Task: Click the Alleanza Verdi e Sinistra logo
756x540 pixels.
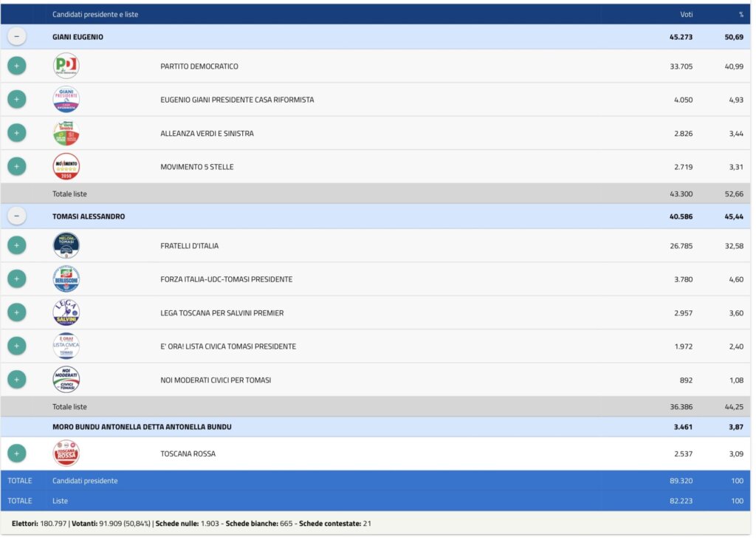Action: (x=66, y=133)
